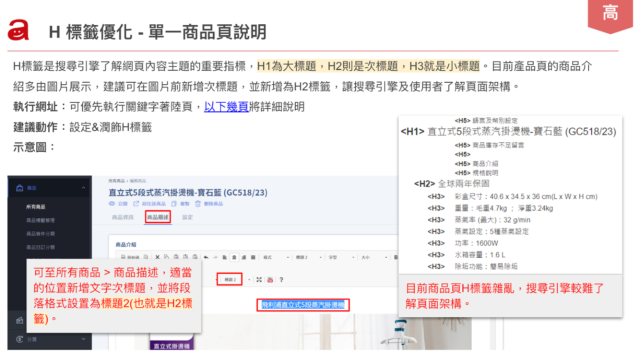The height and width of the screenshot is (364, 640).
Task: Click 直立式掛燙機 product image banner
Action: pos(172,346)
